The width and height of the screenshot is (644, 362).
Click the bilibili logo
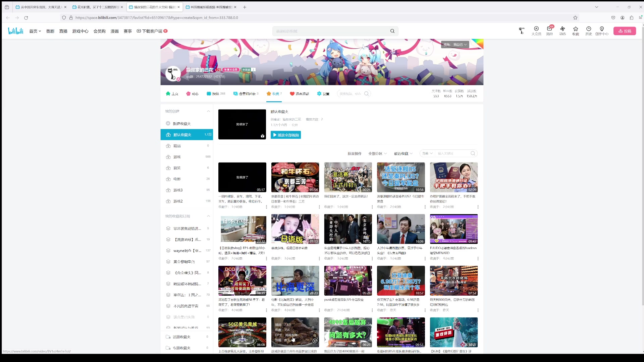(16, 31)
